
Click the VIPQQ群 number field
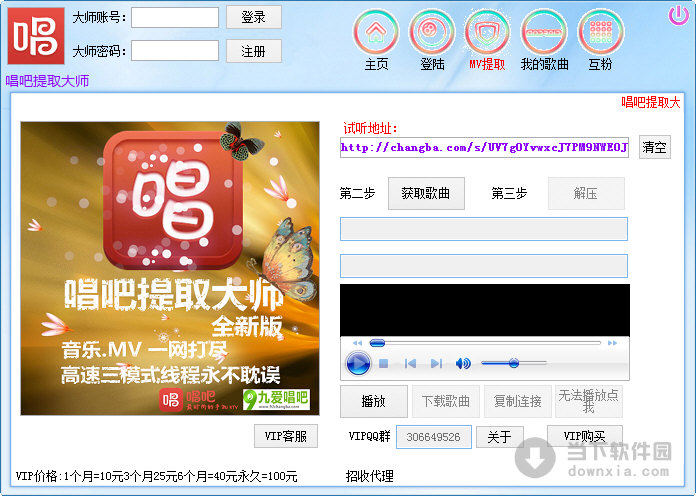point(434,437)
